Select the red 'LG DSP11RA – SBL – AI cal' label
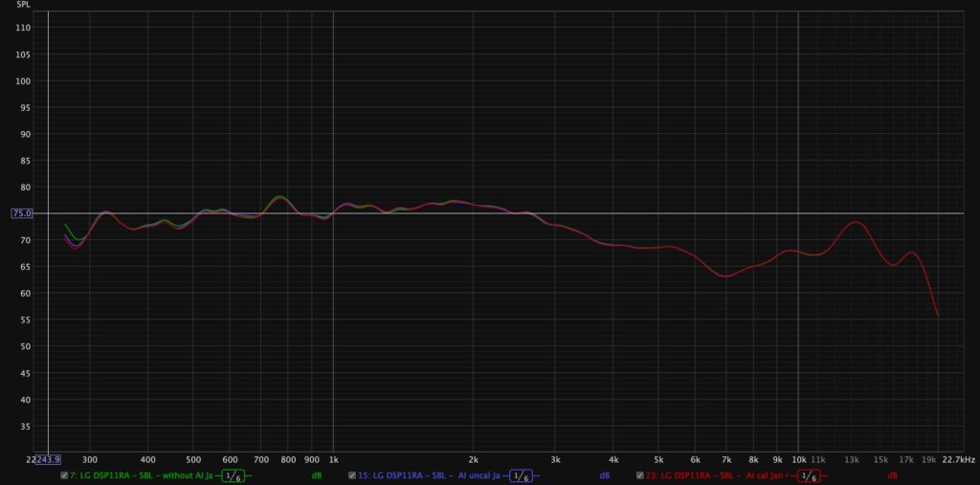Viewport: 980px width, 485px height. pos(718,475)
